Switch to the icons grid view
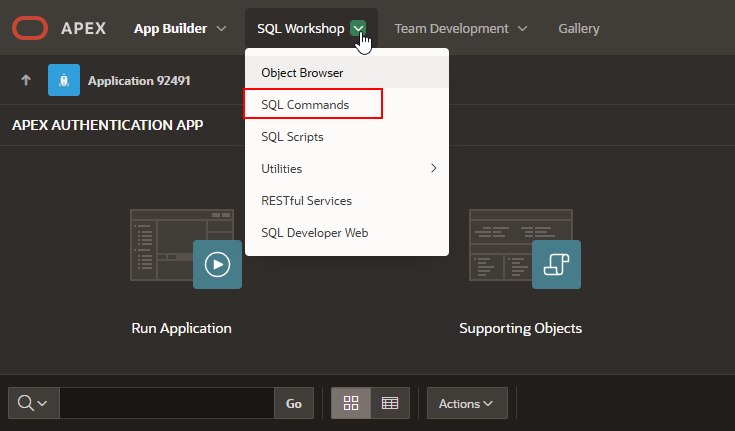This screenshot has height=431, width=735. (351, 403)
